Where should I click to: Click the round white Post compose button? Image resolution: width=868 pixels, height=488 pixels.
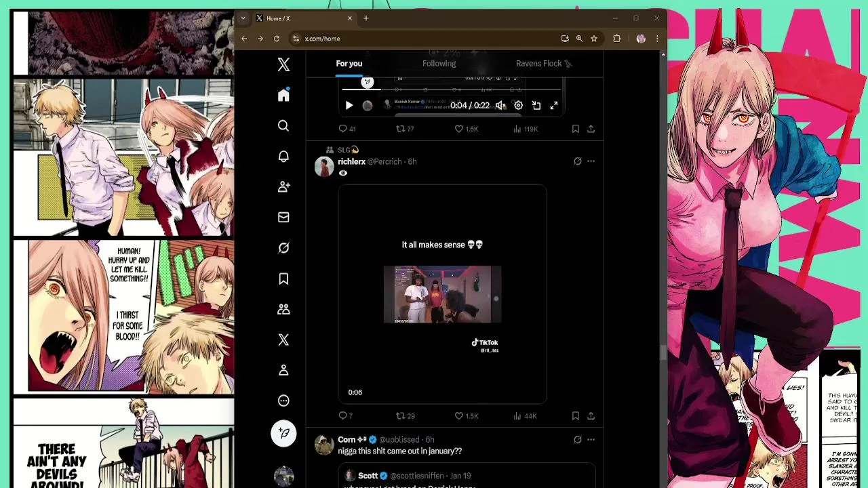click(283, 433)
